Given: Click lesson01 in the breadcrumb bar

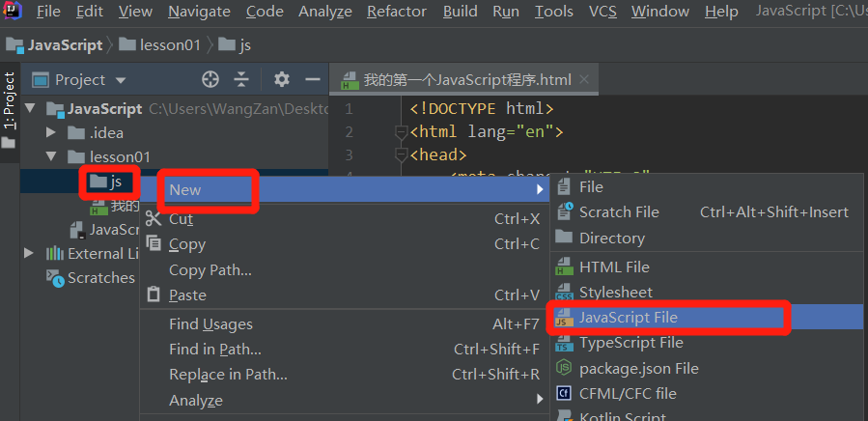Looking at the screenshot, I should click(160, 45).
